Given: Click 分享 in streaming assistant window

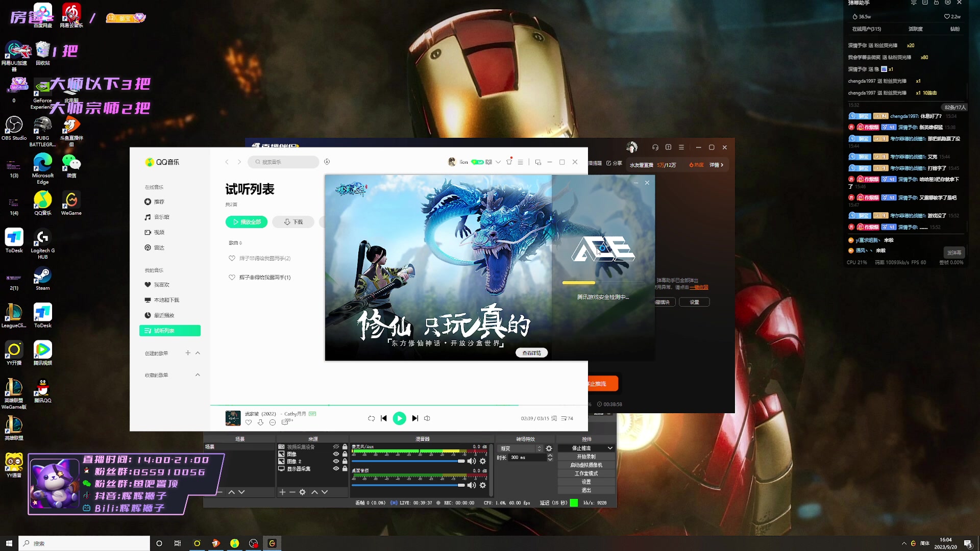Looking at the screenshot, I should point(615,163).
